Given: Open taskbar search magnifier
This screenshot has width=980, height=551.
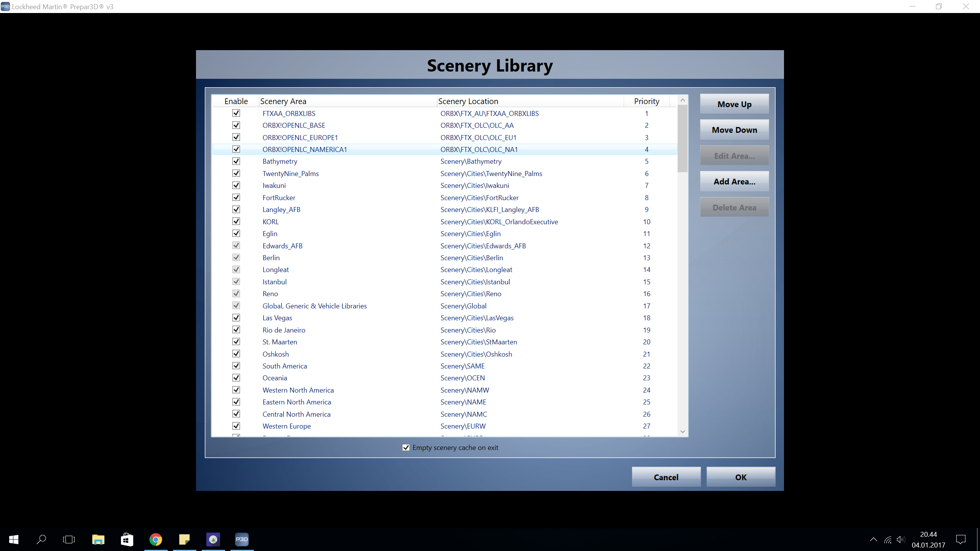Looking at the screenshot, I should pyautogui.click(x=41, y=540).
